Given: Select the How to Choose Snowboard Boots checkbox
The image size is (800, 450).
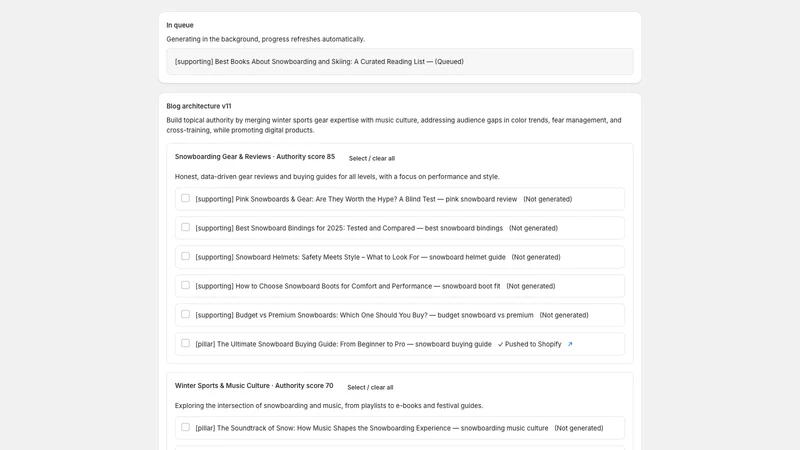Looking at the screenshot, I should click(185, 285).
